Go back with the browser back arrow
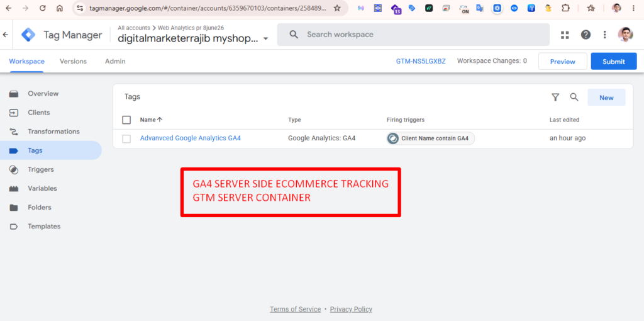The height and width of the screenshot is (321, 644). point(9,8)
